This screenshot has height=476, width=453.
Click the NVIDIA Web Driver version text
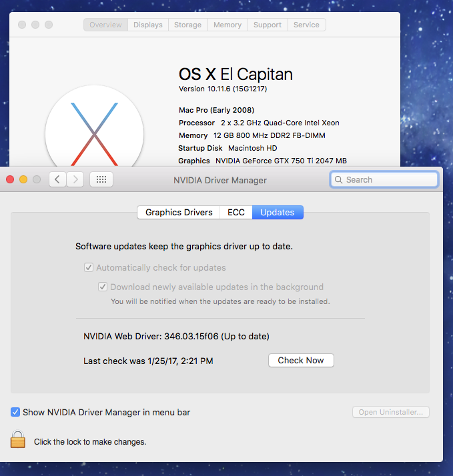176,336
